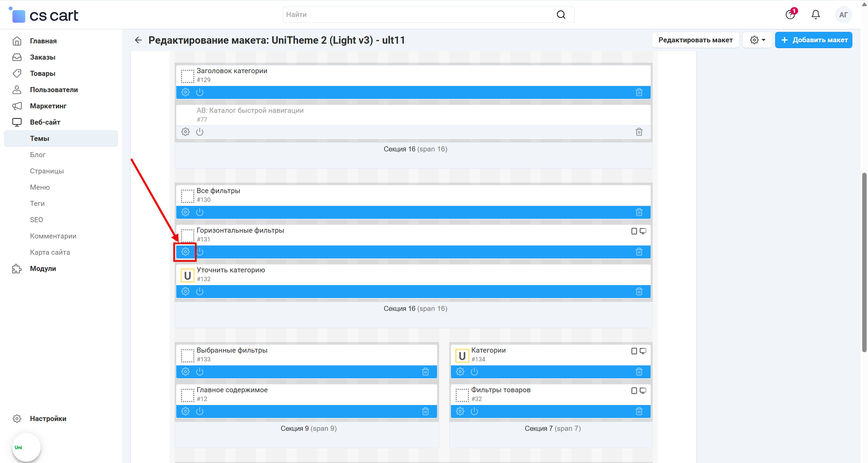868x463 pixels.
Task: Delete the Выбранные фильтры block
Action: 425,372
